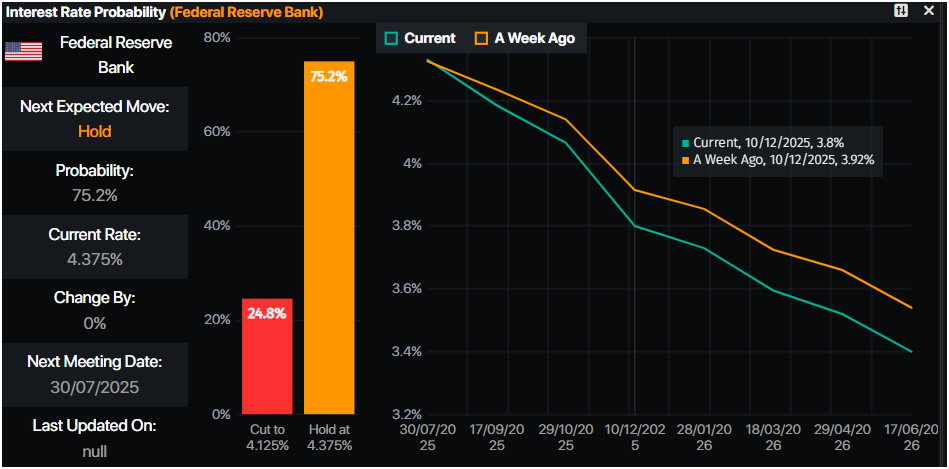This screenshot has width=949, height=469.
Task: Click the Current Rate 4.375% value
Action: point(94,259)
